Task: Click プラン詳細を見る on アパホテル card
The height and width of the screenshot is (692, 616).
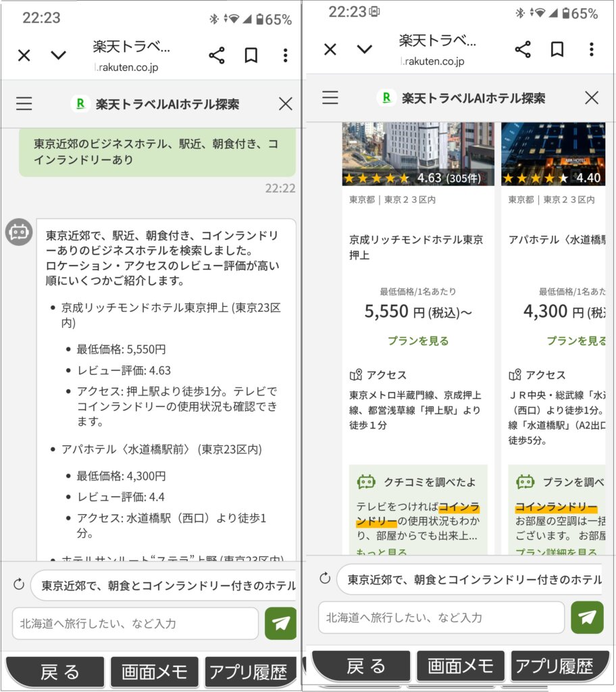Action: tap(557, 552)
